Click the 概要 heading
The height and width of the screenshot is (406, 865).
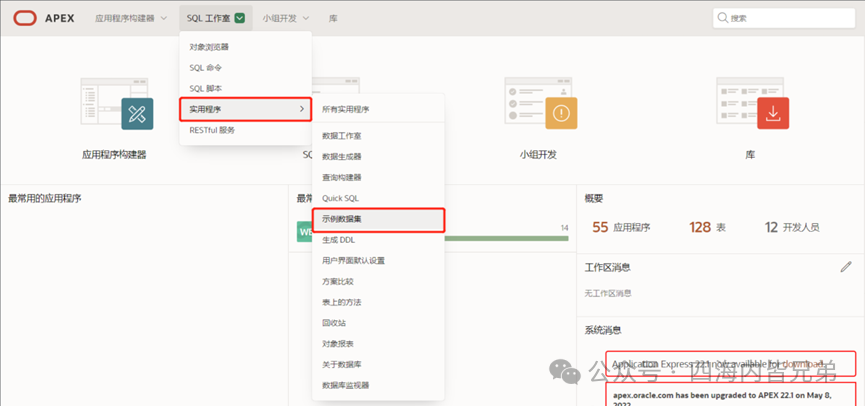tap(594, 199)
